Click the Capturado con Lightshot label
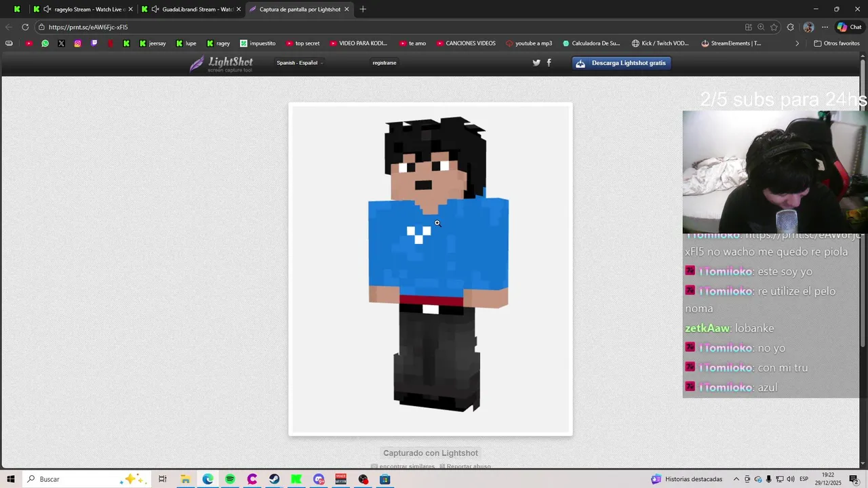The width and height of the screenshot is (868, 488). coord(431,453)
